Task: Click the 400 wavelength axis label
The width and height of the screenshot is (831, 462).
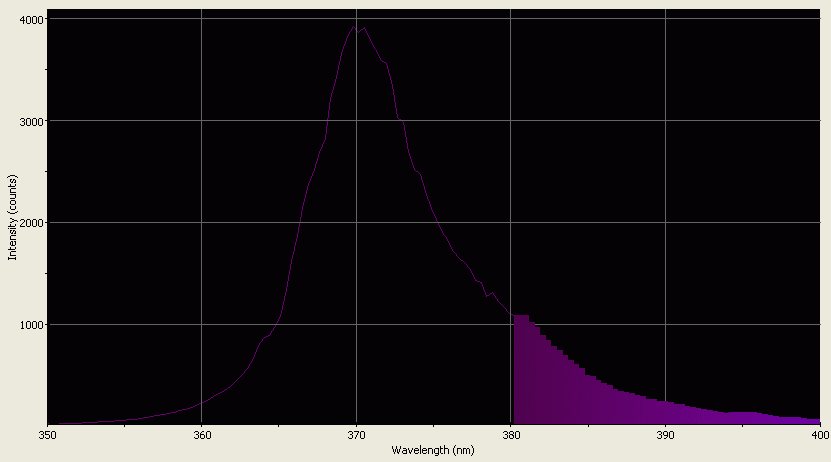Action: tap(819, 435)
